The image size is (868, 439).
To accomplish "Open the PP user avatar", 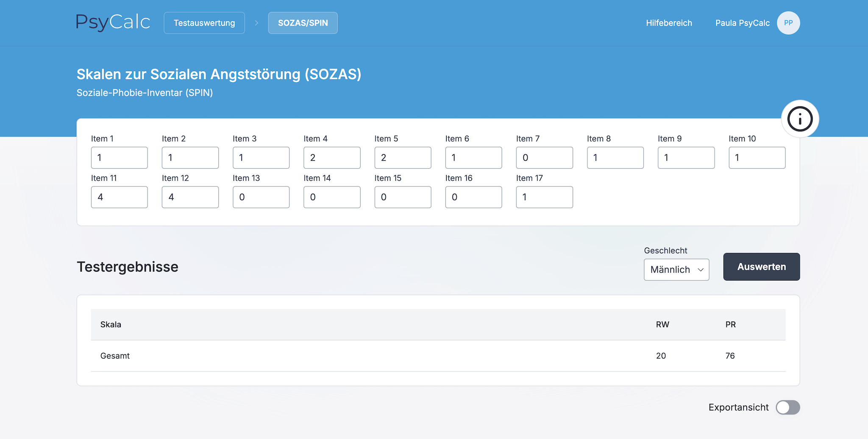I will point(788,23).
